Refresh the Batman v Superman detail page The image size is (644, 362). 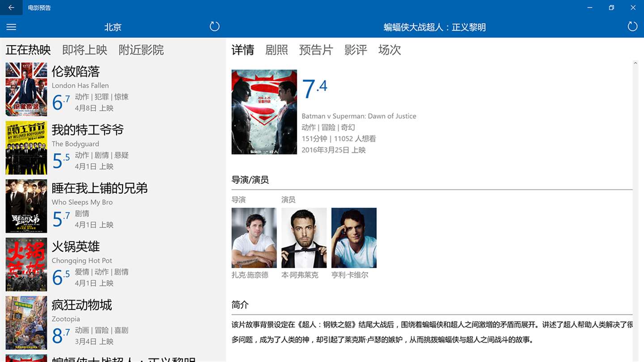tap(632, 26)
